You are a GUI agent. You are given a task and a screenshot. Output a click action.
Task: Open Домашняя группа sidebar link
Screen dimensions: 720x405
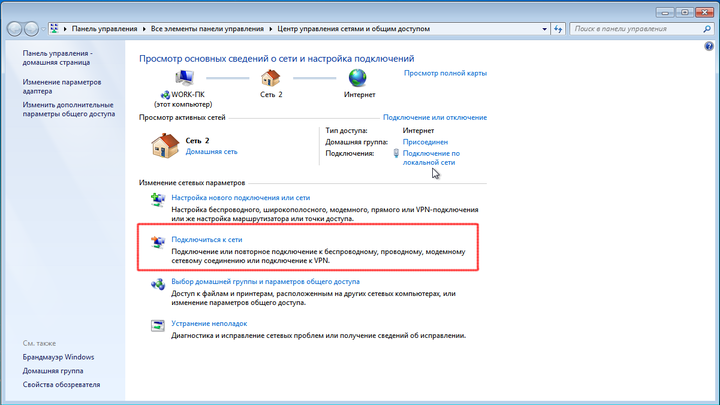click(53, 371)
